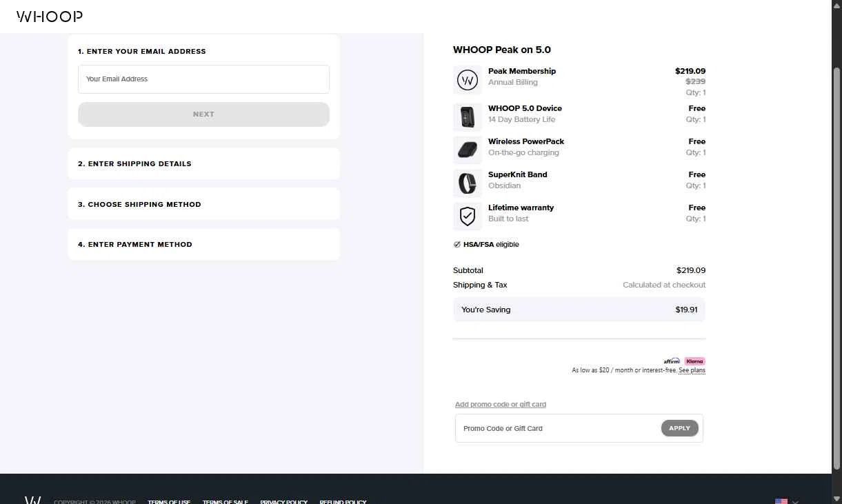This screenshot has width=842, height=504.
Task: Click the Peak Membership circular W icon
Action: (x=468, y=81)
